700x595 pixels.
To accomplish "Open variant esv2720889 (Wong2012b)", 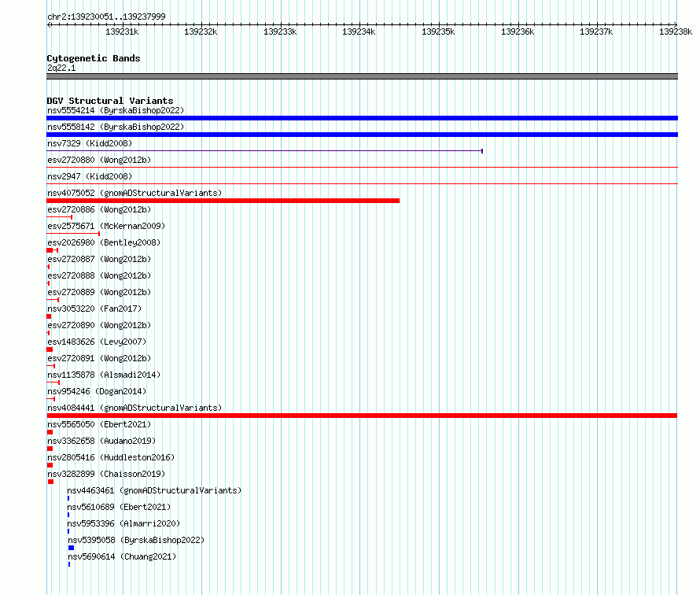I will click(x=99, y=292).
